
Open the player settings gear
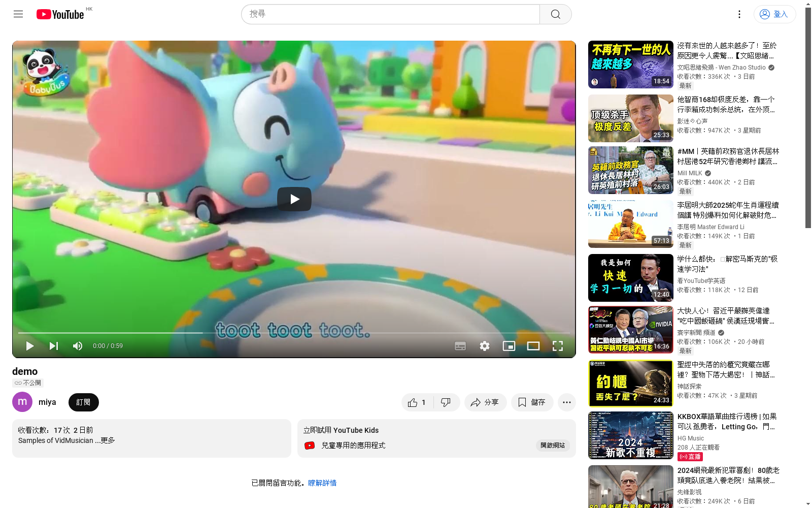pos(485,346)
